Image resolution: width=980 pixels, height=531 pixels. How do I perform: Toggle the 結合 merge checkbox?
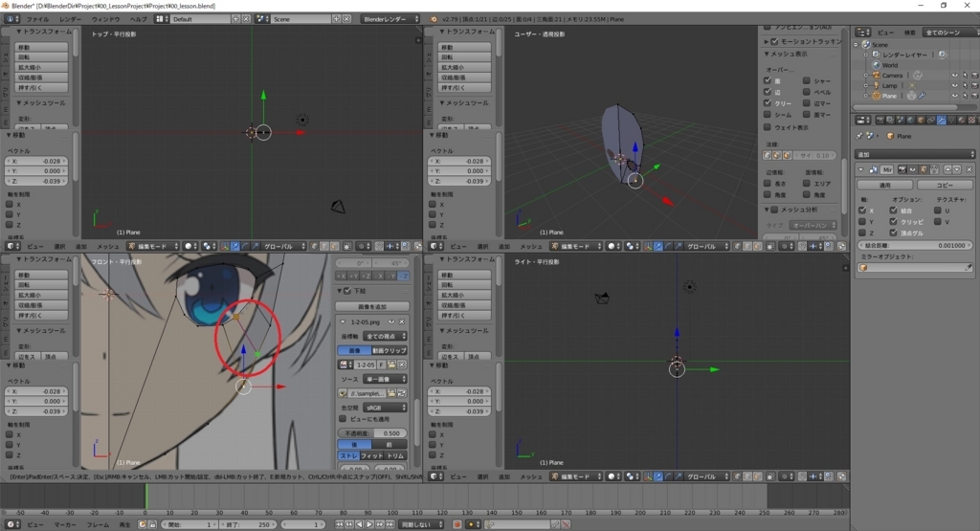click(x=893, y=210)
